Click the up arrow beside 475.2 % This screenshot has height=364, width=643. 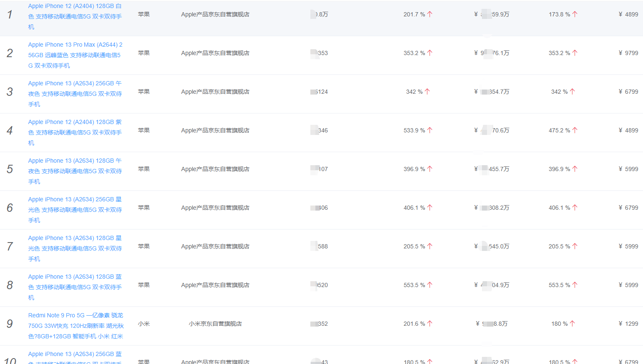point(575,130)
